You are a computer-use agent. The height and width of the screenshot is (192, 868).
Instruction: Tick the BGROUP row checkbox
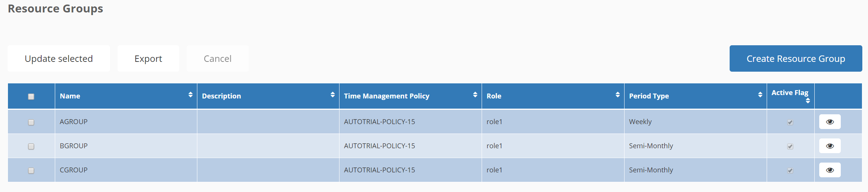click(x=31, y=146)
